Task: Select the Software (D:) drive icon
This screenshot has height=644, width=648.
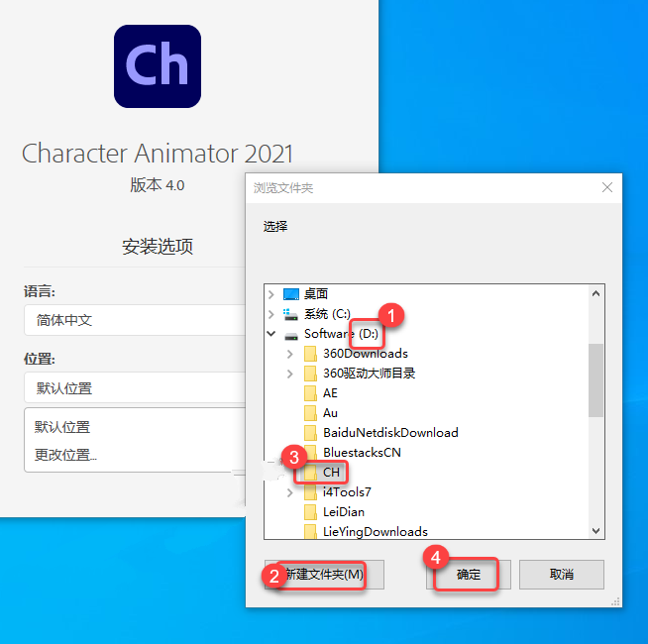Action: coord(291,334)
